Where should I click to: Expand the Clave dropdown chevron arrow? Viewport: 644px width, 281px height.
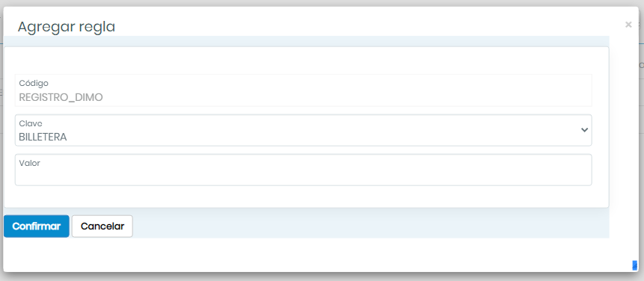[x=584, y=130]
